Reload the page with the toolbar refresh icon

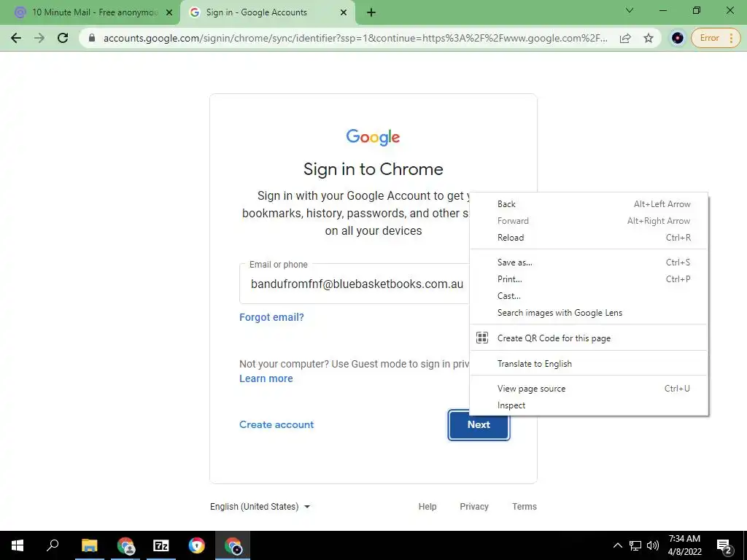pos(63,38)
